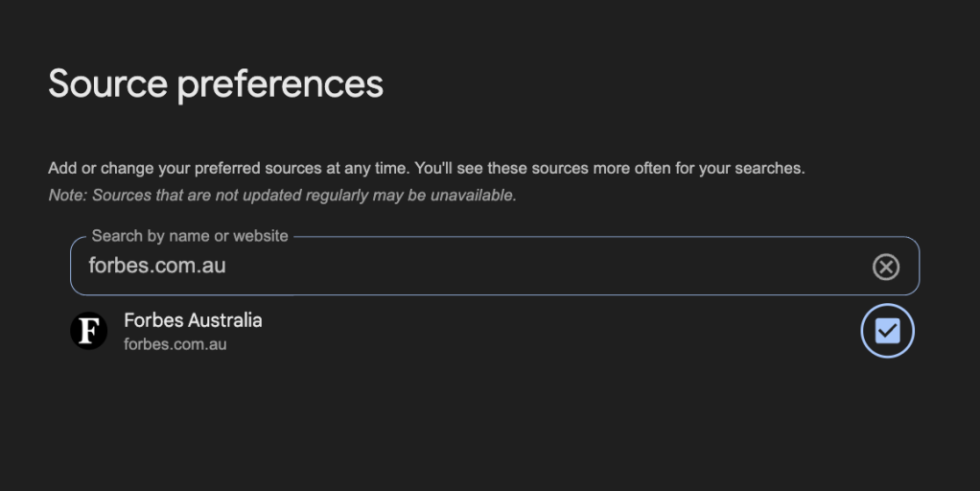
Task: Click the word 'Source' in the page title
Action: (107, 84)
